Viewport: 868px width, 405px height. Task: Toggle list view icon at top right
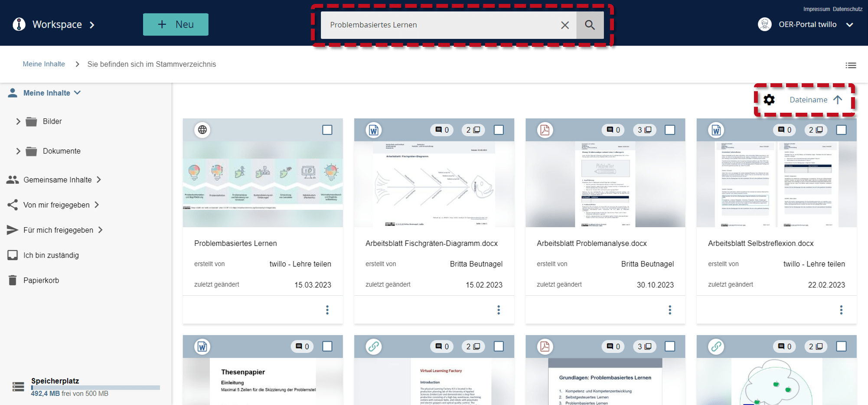pos(851,65)
